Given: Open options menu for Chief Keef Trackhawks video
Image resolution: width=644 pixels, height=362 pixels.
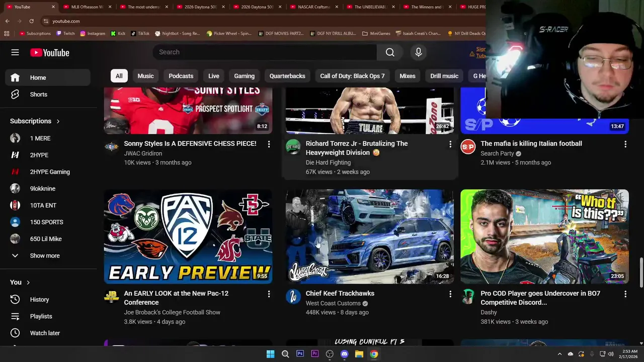Looking at the screenshot, I should coord(450,294).
